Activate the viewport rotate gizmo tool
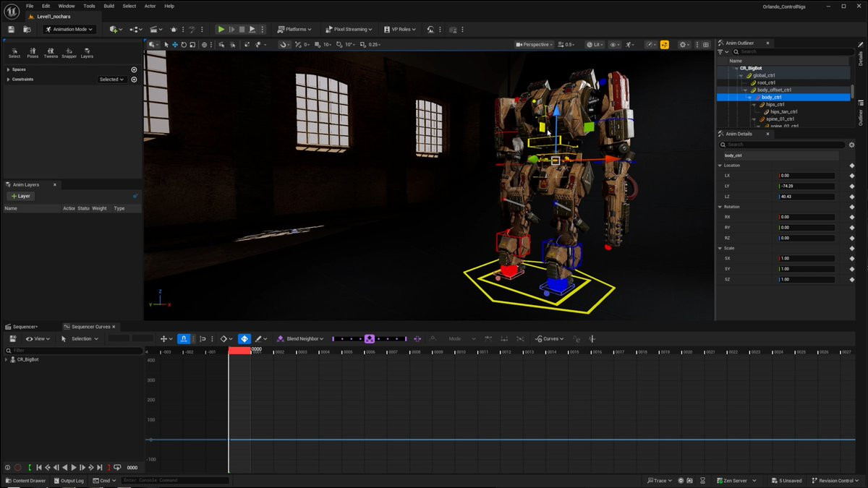The height and width of the screenshot is (488, 868). pyautogui.click(x=184, y=45)
